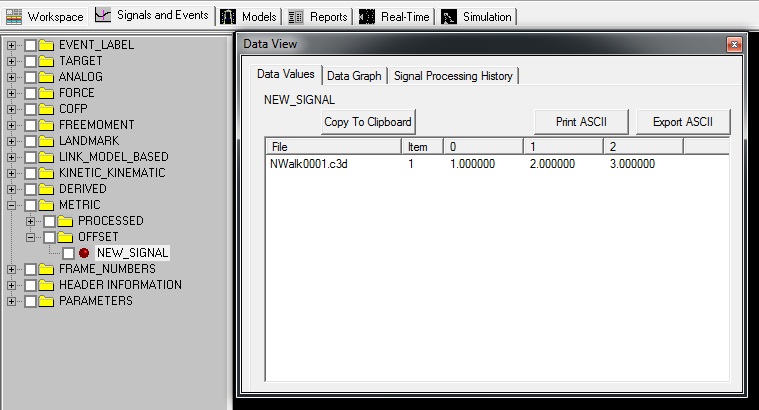Click the Export ASCII button
This screenshot has width=759, height=410.
click(683, 121)
